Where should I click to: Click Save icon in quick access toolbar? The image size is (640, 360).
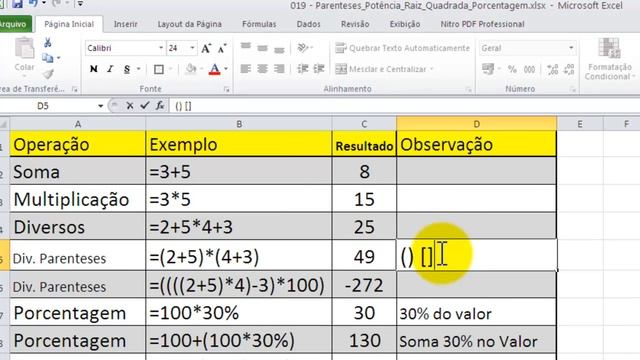click(17, 4)
